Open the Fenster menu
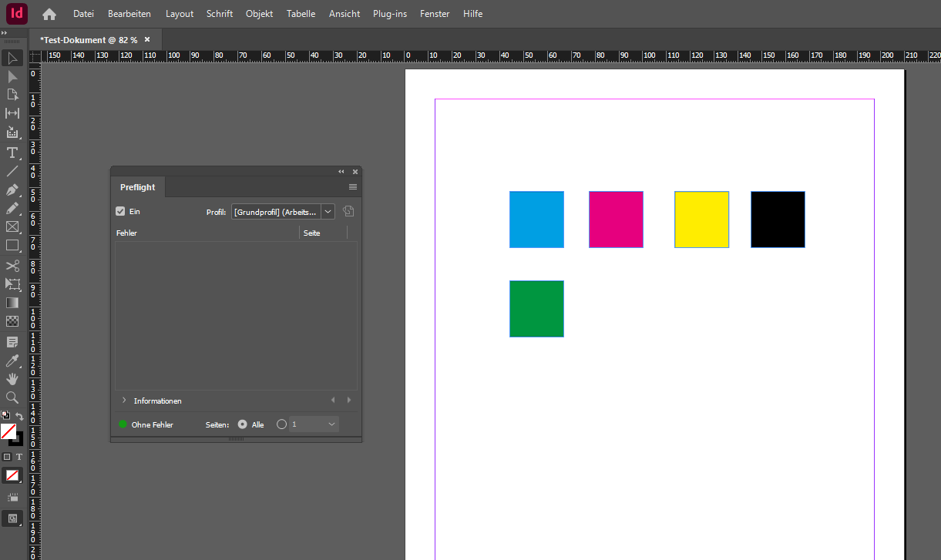941x560 pixels. [x=435, y=14]
